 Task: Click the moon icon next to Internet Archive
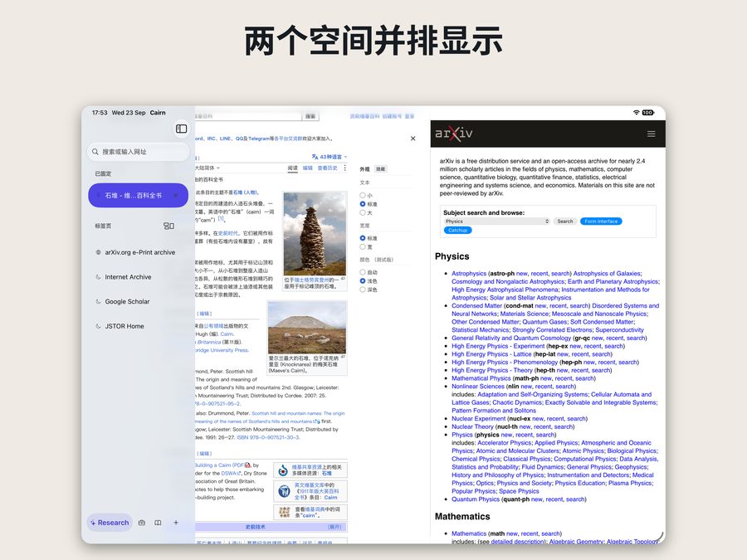click(98, 276)
